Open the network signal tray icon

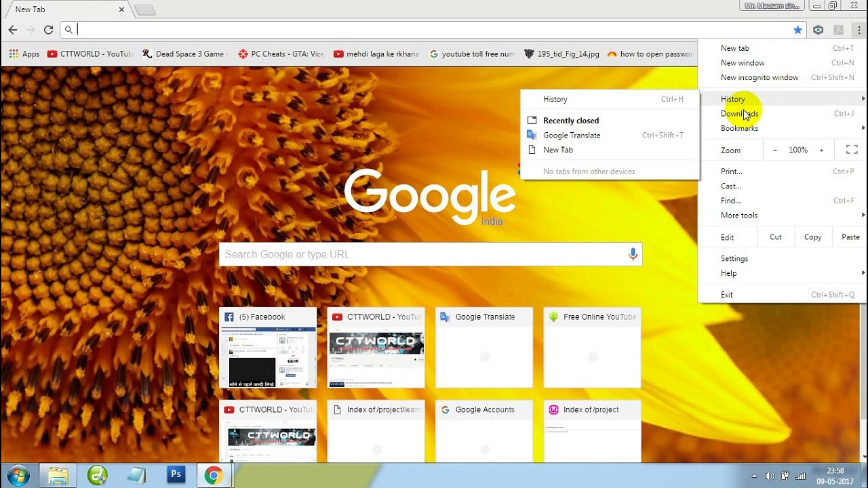801,476
